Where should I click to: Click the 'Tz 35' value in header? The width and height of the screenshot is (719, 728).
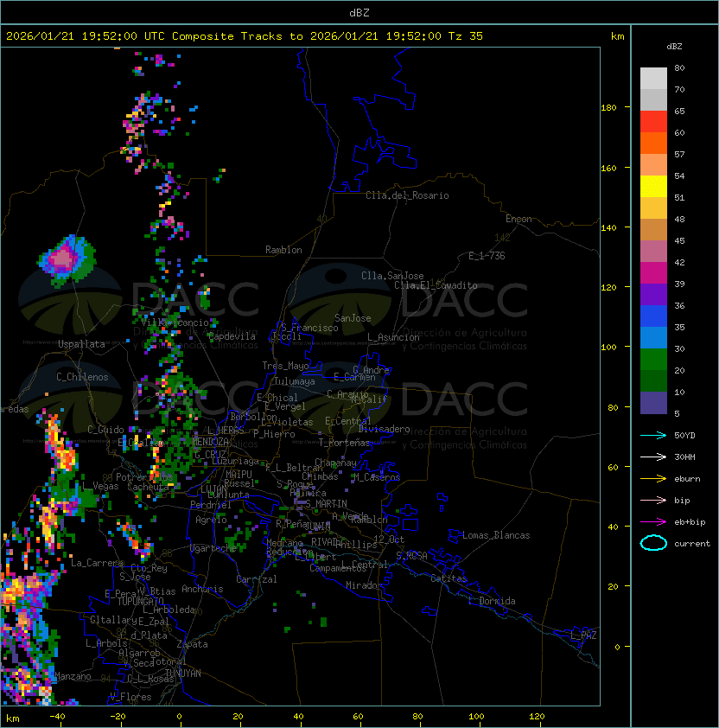466,36
